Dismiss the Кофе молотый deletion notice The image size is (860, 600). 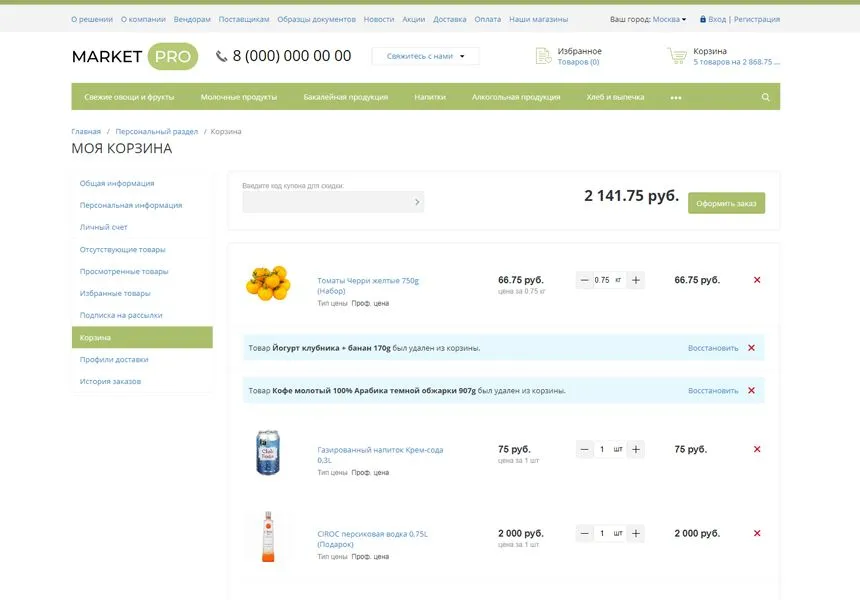pyautogui.click(x=751, y=390)
